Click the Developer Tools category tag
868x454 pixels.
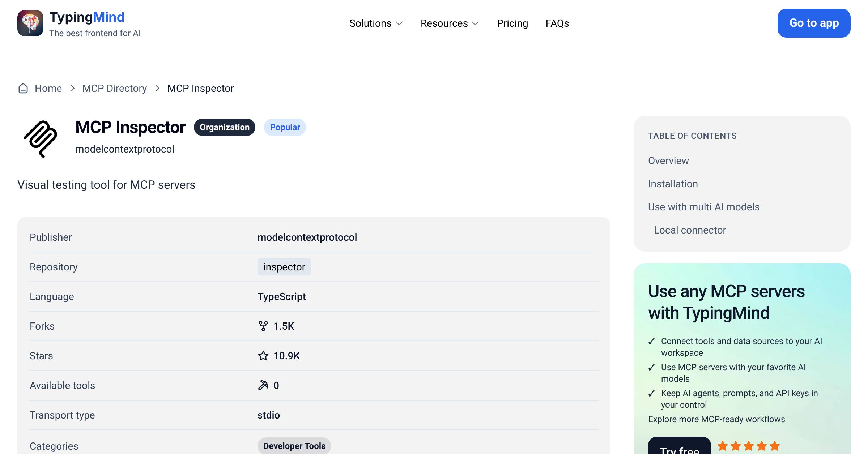click(294, 446)
